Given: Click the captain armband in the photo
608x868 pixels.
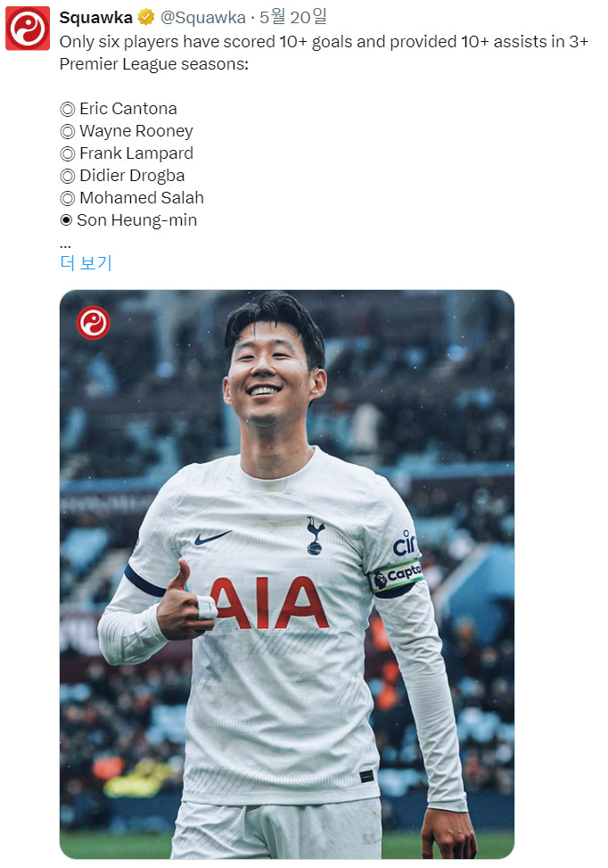Looking at the screenshot, I should (396, 577).
